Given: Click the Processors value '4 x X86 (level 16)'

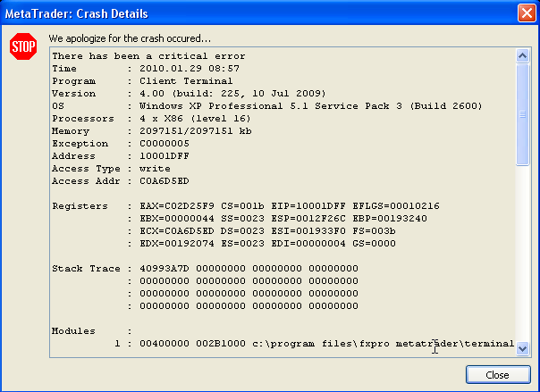Looking at the screenshot, I should pyautogui.click(x=195, y=119).
